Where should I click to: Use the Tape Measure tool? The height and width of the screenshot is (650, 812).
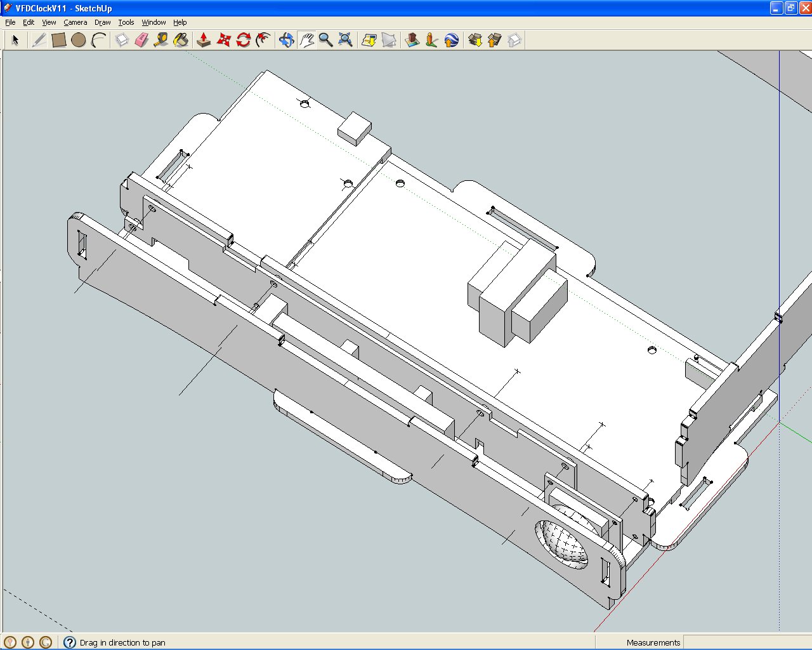click(160, 39)
